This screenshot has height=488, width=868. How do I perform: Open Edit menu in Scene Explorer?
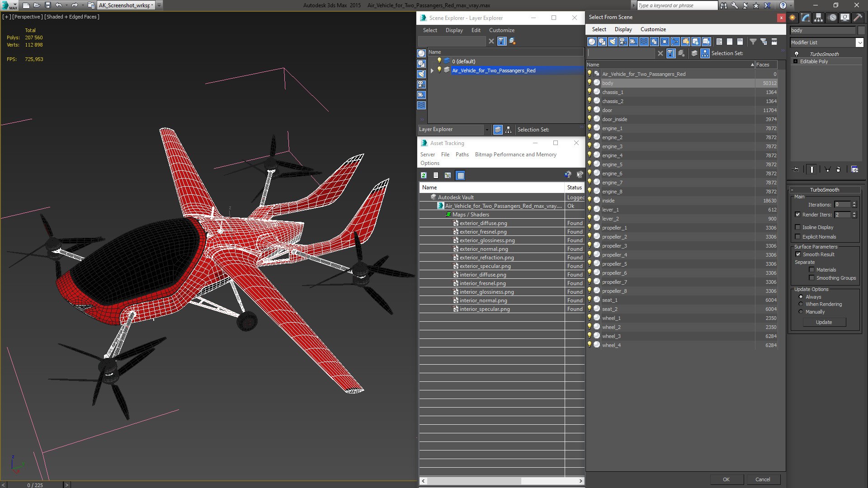476,30
